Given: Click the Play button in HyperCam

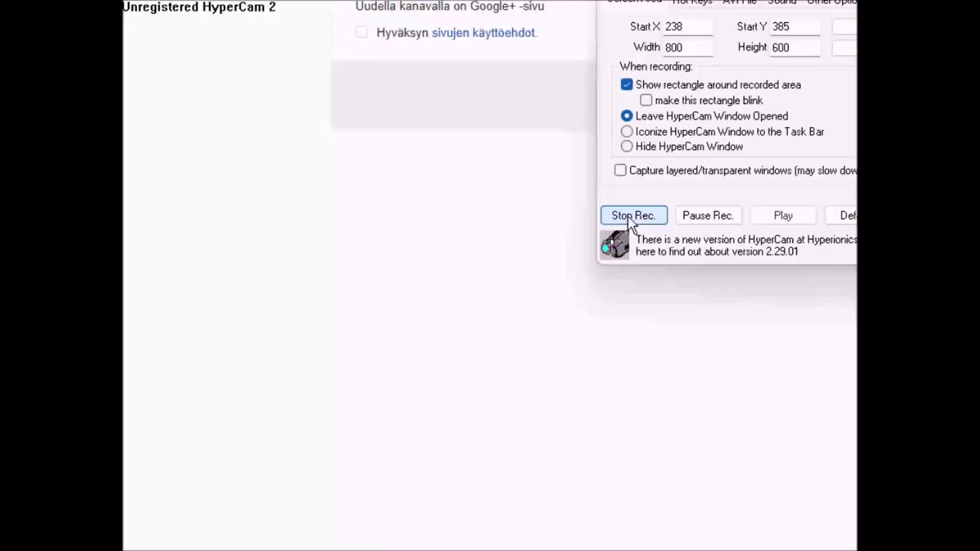Looking at the screenshot, I should tap(783, 215).
